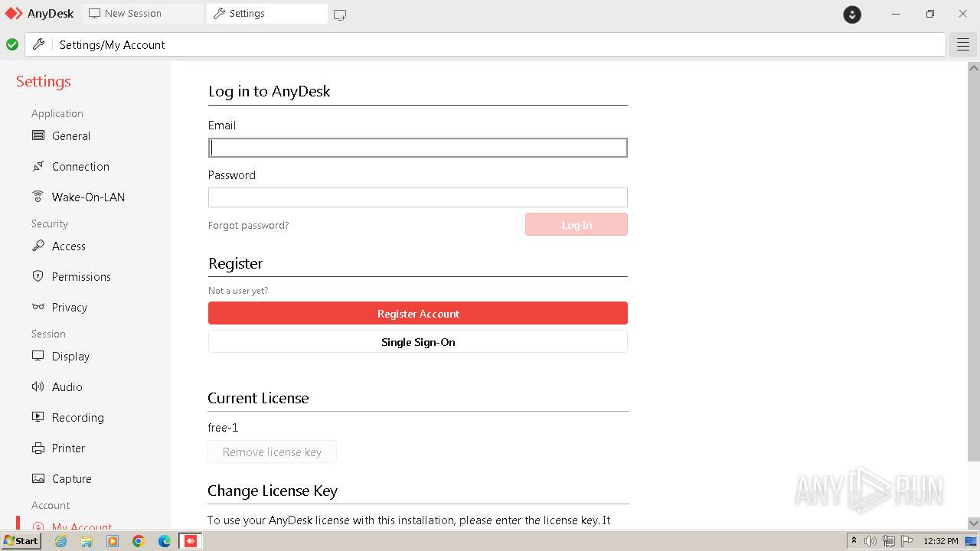The height and width of the screenshot is (551, 980).
Task: Click the Change License Key heading
Action: [x=273, y=491]
